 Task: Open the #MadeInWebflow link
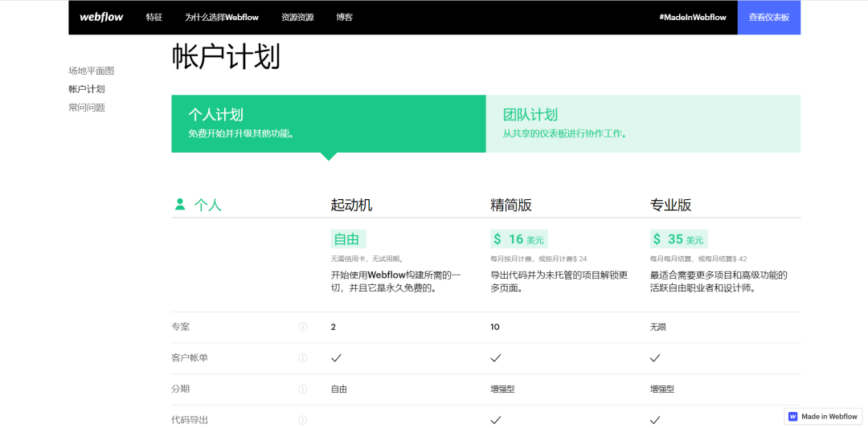[x=693, y=17]
